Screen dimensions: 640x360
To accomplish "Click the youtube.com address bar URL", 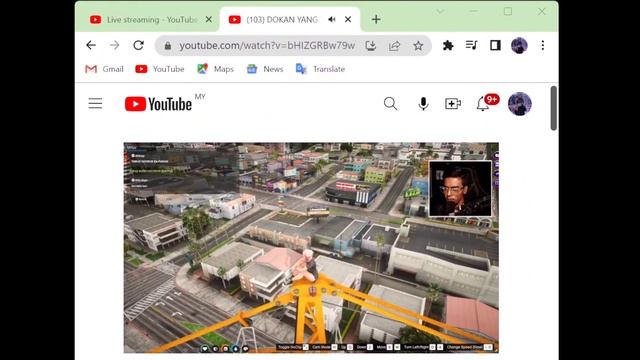I will click(267, 45).
